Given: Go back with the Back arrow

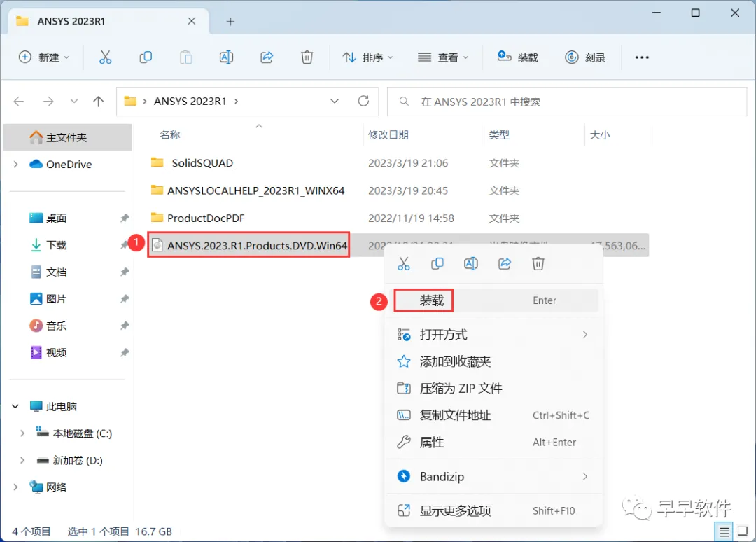Looking at the screenshot, I should pyautogui.click(x=19, y=102).
